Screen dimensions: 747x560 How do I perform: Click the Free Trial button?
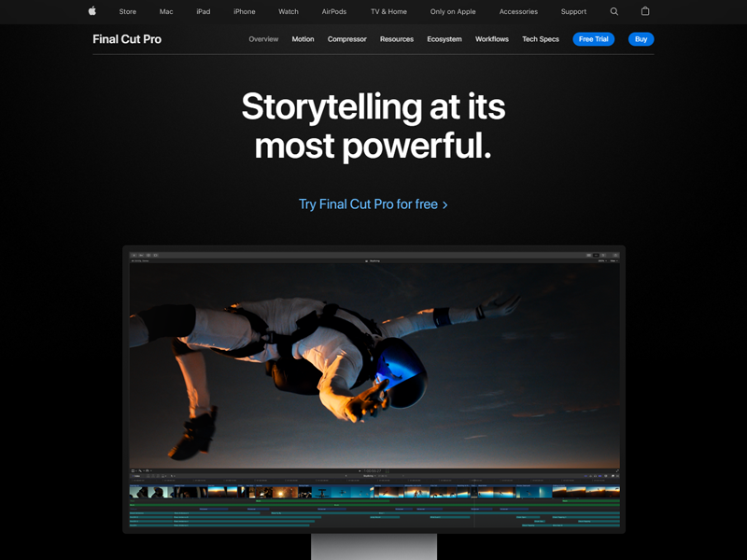click(x=594, y=39)
